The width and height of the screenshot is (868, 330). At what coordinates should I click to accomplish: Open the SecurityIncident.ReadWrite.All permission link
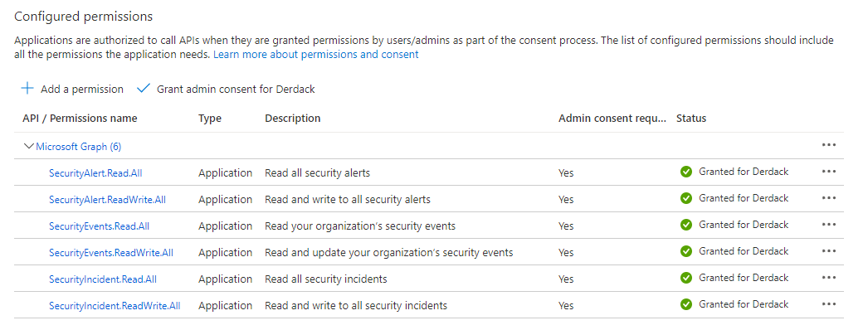click(115, 306)
